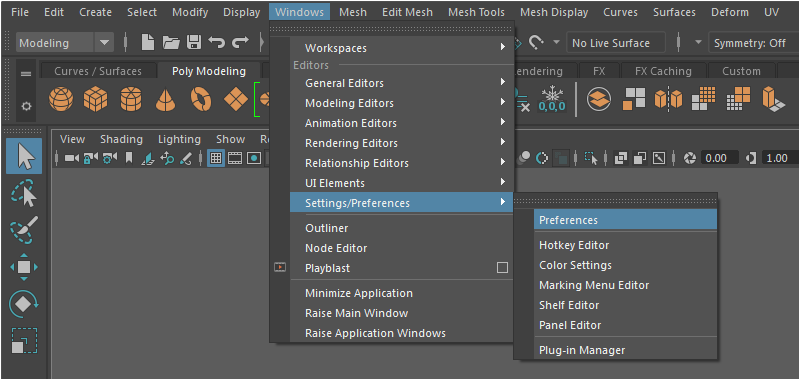This screenshot has width=800, height=380.
Task: Create a polygon cylinder from shelf
Action: pos(131,99)
